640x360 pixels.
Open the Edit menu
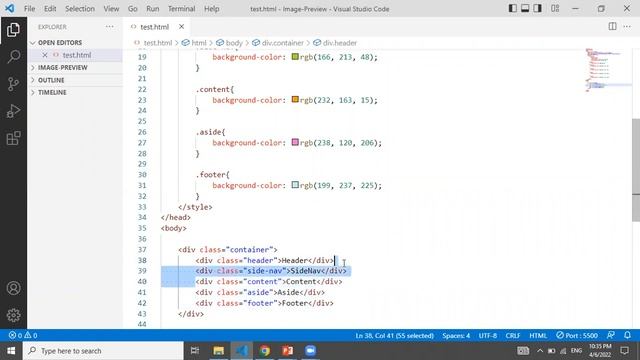[x=50, y=9]
